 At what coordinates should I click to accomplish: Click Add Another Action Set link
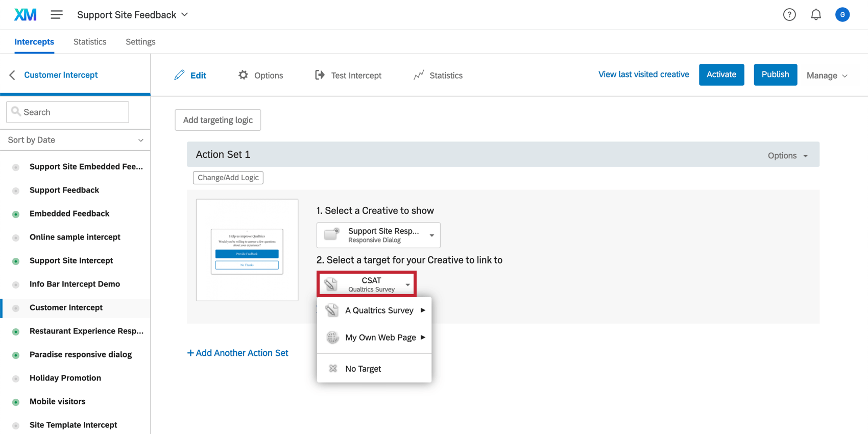pyautogui.click(x=237, y=353)
